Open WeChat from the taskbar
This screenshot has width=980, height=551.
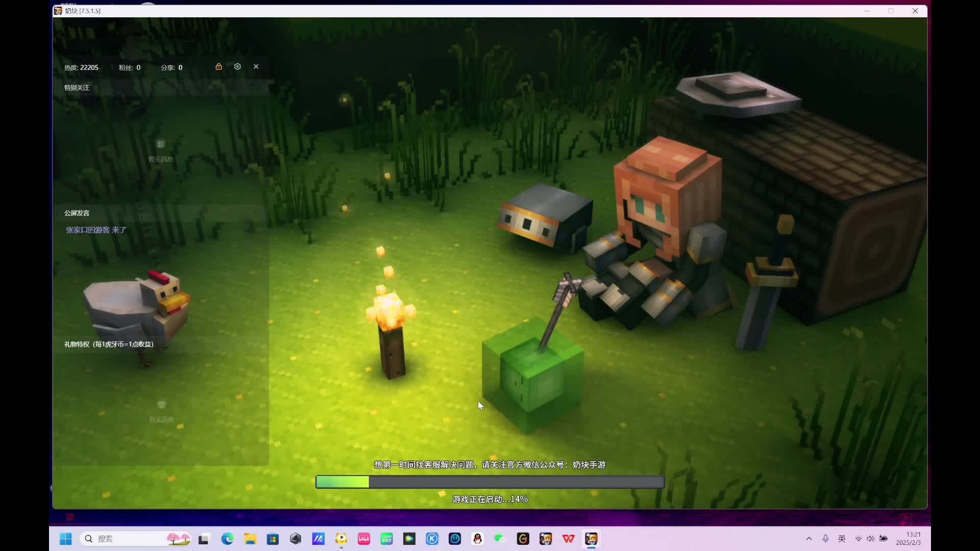coord(500,539)
